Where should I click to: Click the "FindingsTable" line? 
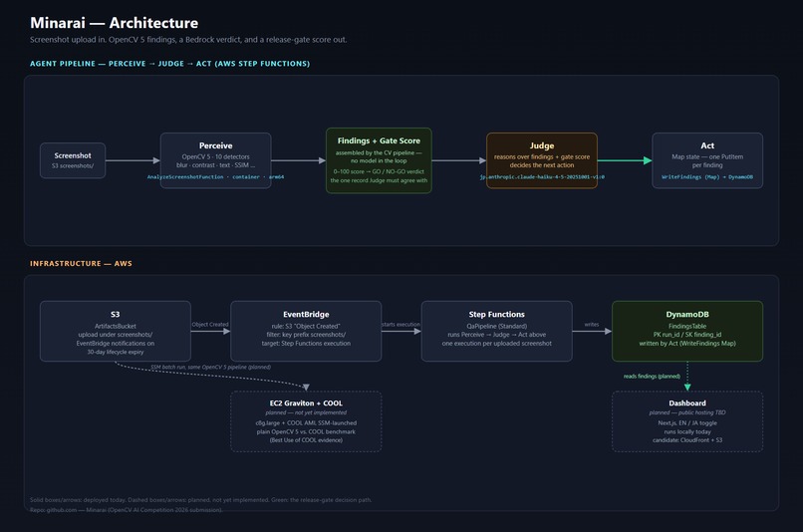pyautogui.click(x=687, y=326)
